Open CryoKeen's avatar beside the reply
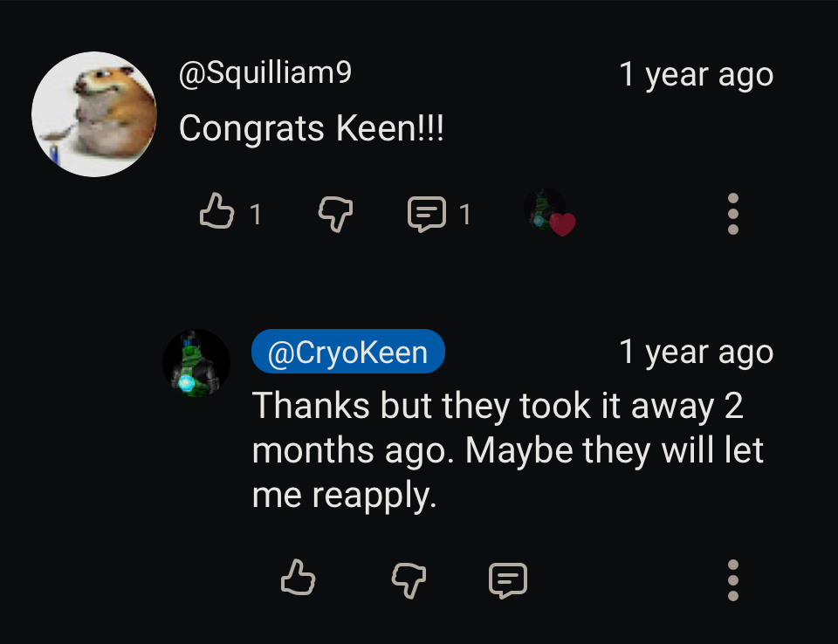This screenshot has height=644, width=838. pyautogui.click(x=196, y=363)
